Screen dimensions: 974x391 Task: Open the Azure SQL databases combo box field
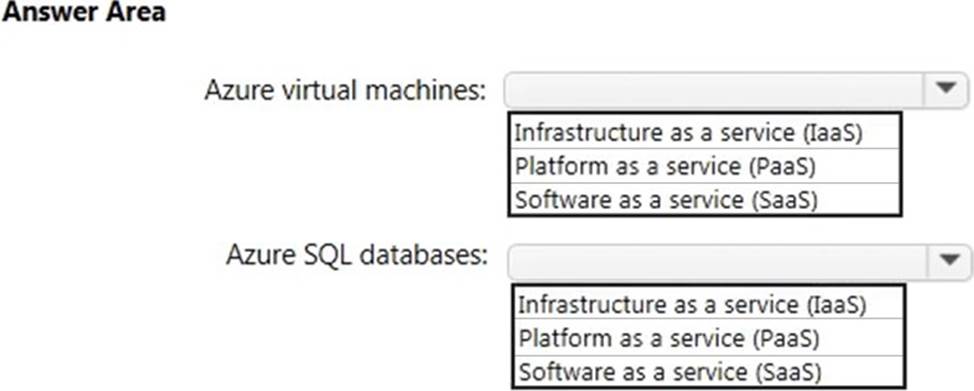(739, 262)
